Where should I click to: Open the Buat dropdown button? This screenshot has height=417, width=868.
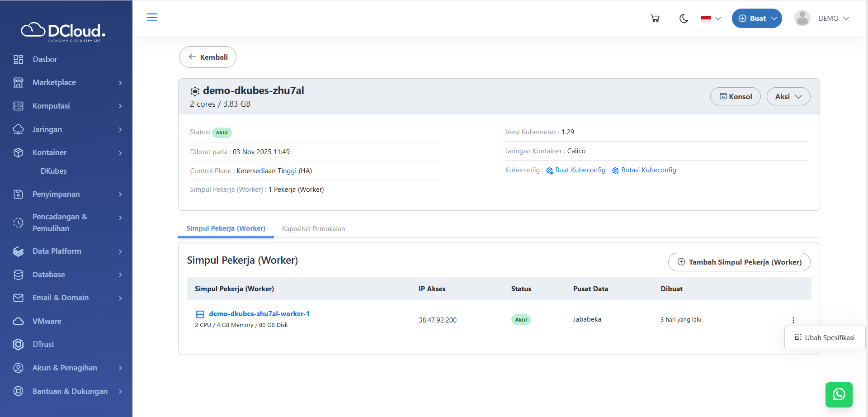click(x=756, y=19)
